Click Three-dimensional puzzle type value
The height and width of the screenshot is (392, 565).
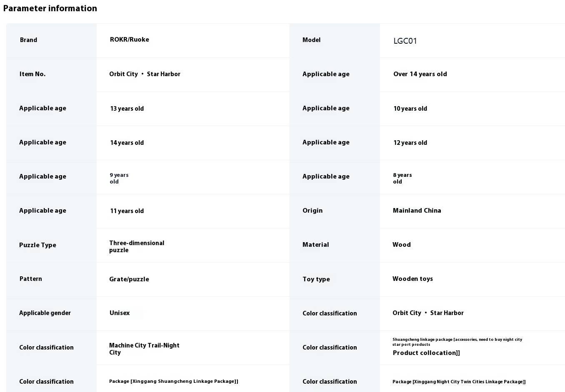pos(137,246)
